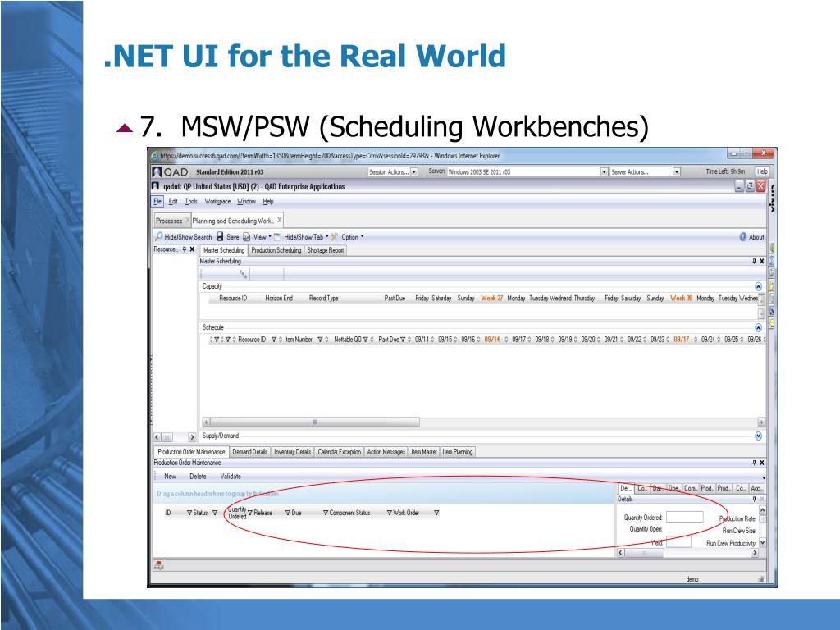Pin the Details panel
Viewport: 840px width, 630px height.
coord(755,499)
